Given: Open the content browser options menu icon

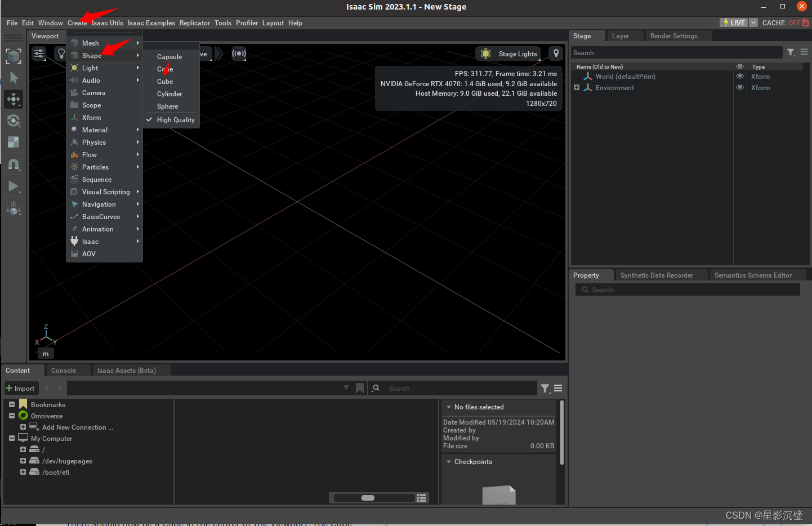Looking at the screenshot, I should 558,388.
